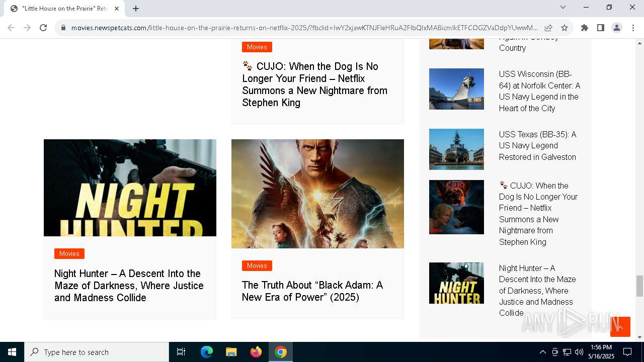View site information lock icon

click(63, 28)
